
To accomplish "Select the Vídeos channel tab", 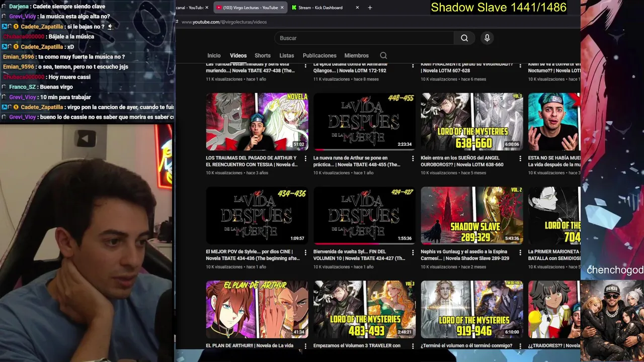I will point(238,56).
